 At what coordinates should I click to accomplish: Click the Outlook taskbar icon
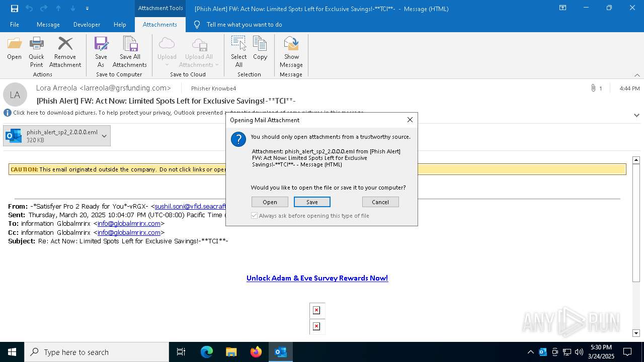280,352
